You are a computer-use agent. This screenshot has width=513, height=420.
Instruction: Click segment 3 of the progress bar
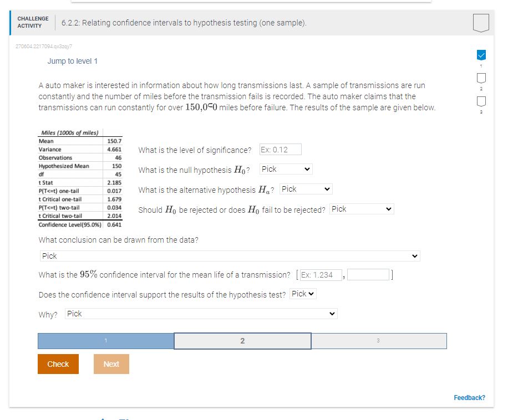pos(379,341)
